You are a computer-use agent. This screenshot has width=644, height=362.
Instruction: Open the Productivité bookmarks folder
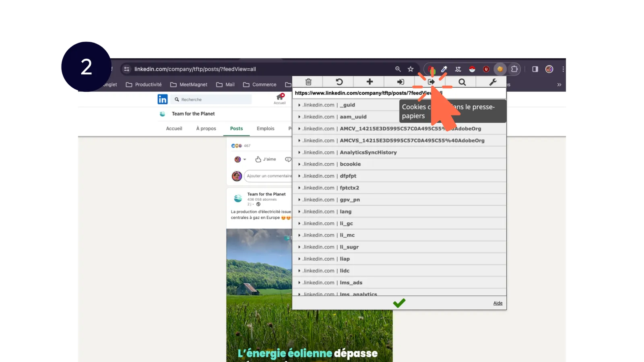144,84
